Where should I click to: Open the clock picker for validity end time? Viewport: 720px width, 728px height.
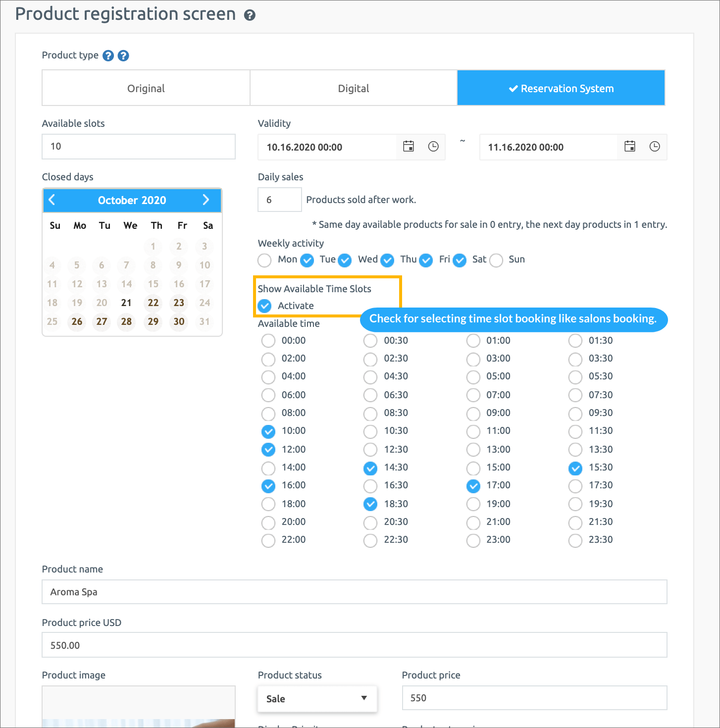coord(655,147)
